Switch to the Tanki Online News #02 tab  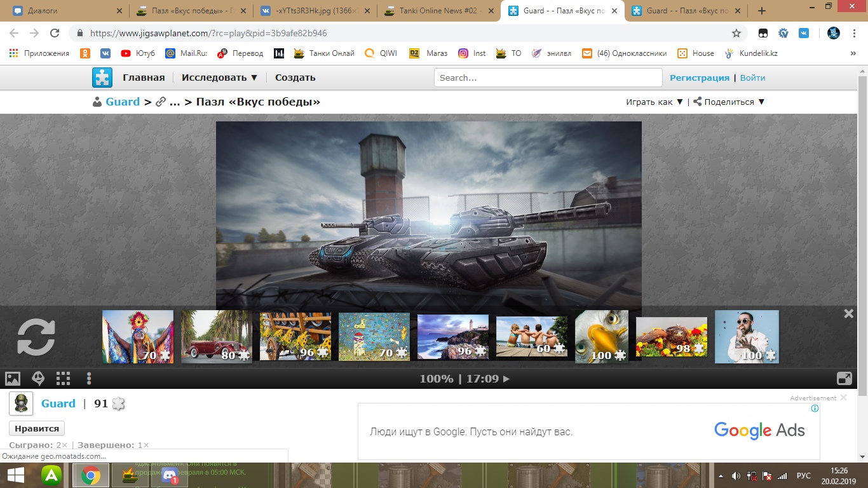[439, 11]
